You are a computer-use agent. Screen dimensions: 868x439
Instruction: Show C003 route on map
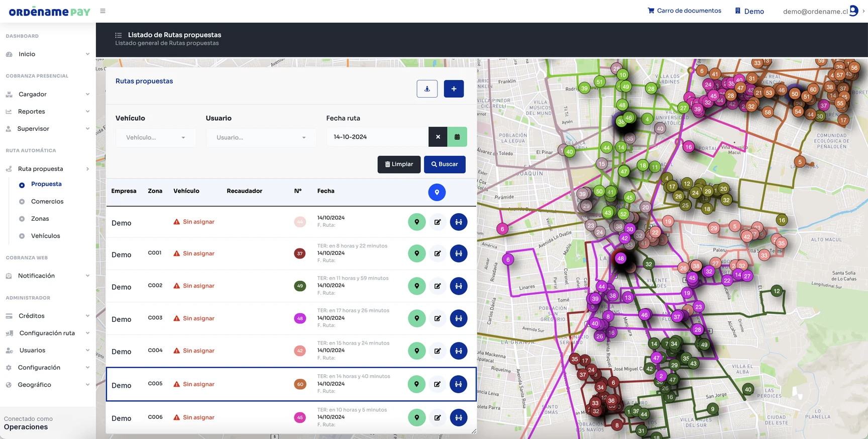pos(417,318)
